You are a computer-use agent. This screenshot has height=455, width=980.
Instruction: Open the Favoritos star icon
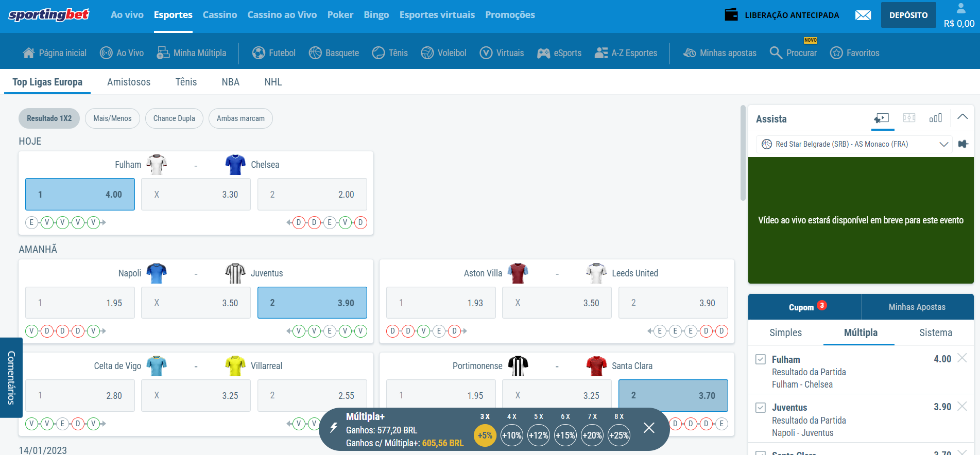coord(836,53)
